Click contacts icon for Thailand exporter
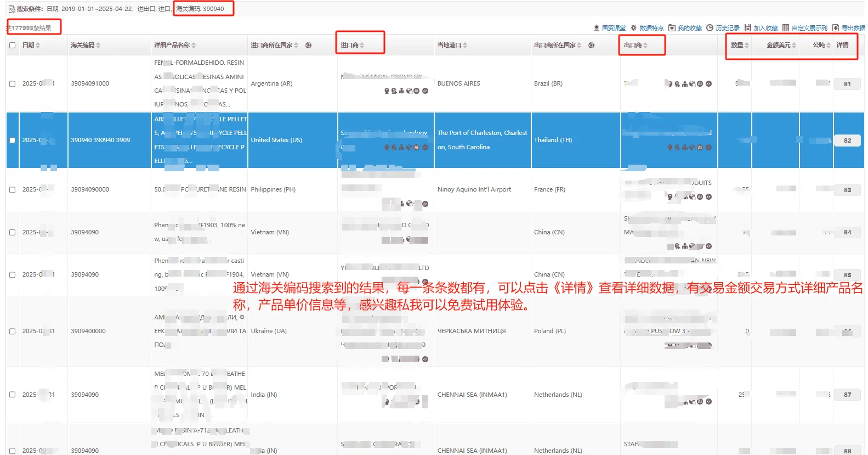The height and width of the screenshot is (455, 868). click(x=677, y=147)
